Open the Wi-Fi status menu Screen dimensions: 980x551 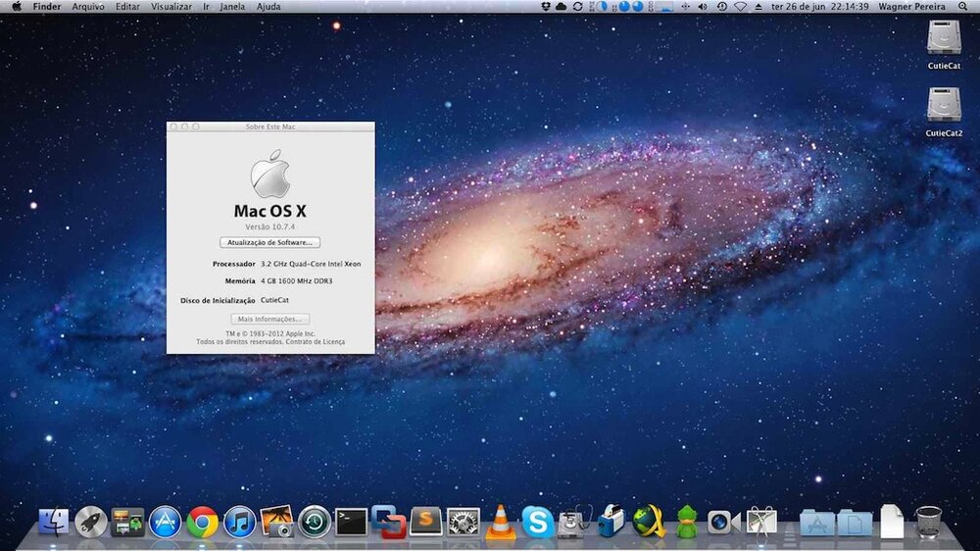[741, 6]
